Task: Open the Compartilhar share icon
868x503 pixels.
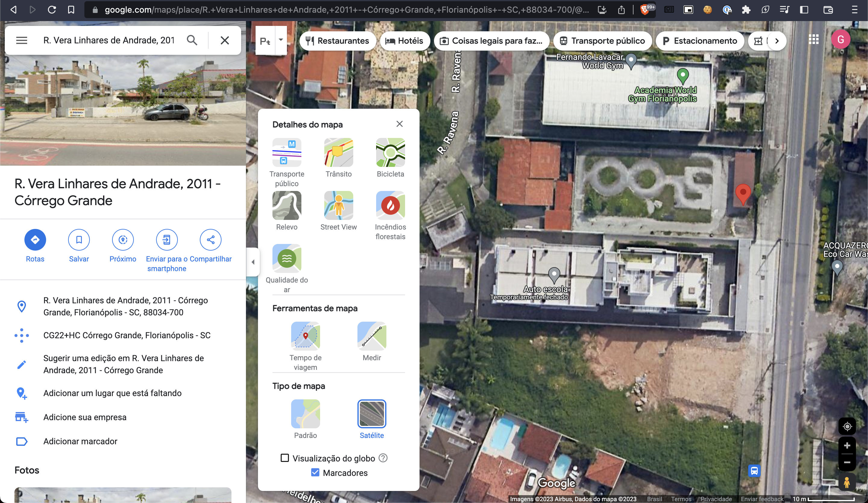Action: [x=210, y=240]
